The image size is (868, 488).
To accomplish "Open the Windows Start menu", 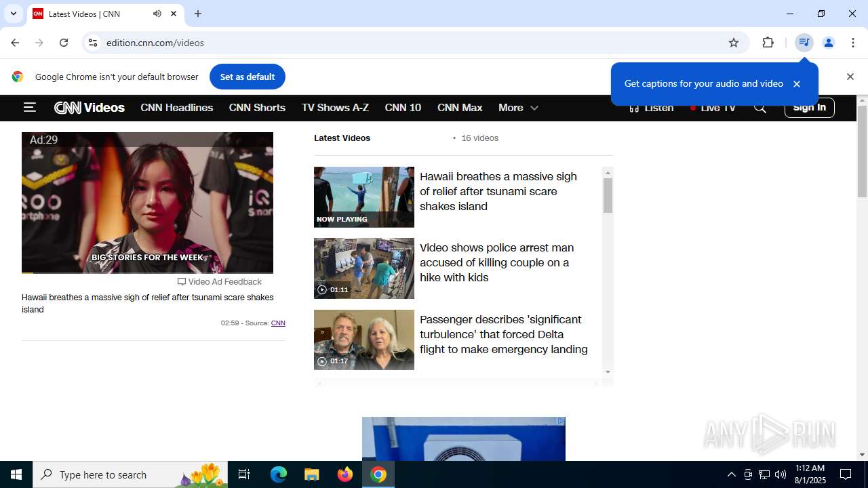I will pos(16,474).
